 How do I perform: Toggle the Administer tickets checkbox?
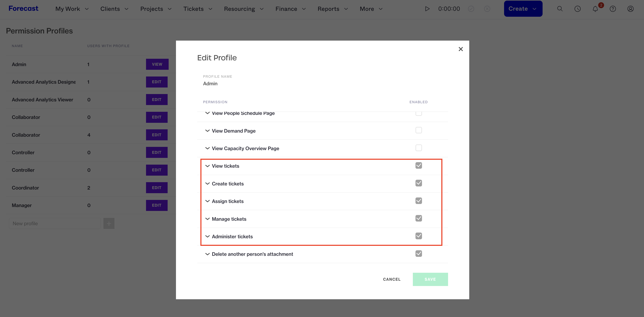tap(419, 236)
